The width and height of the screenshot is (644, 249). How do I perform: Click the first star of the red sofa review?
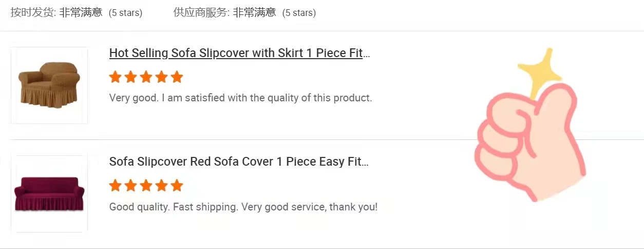click(116, 185)
